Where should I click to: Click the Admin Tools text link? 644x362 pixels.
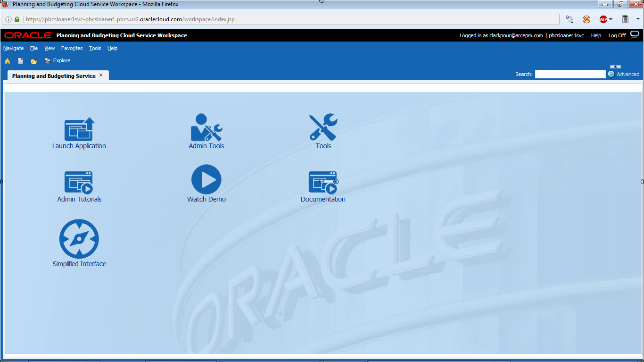206,146
